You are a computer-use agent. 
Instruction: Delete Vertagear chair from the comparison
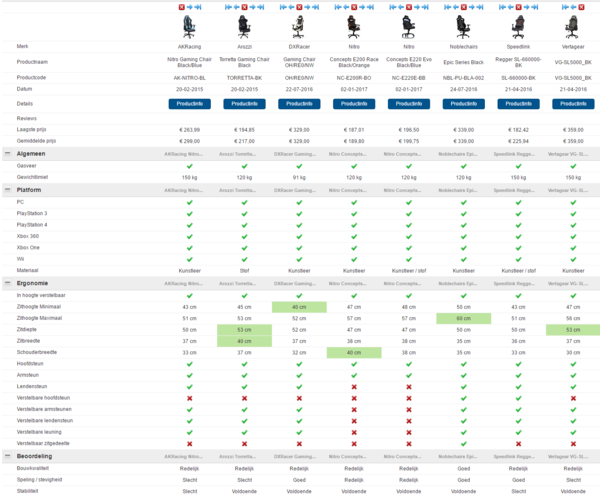pyautogui.click(x=581, y=7)
